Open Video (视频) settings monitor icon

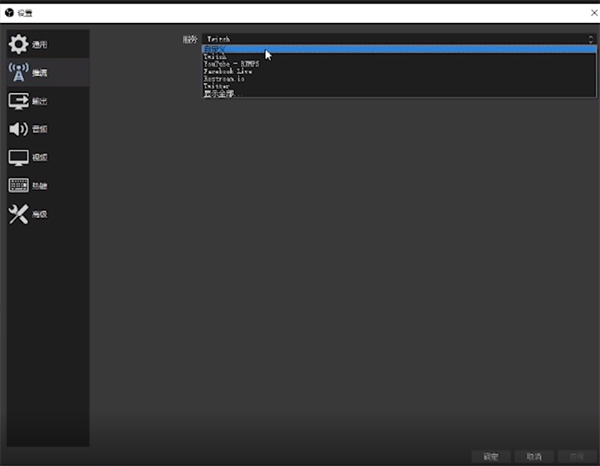click(18, 157)
